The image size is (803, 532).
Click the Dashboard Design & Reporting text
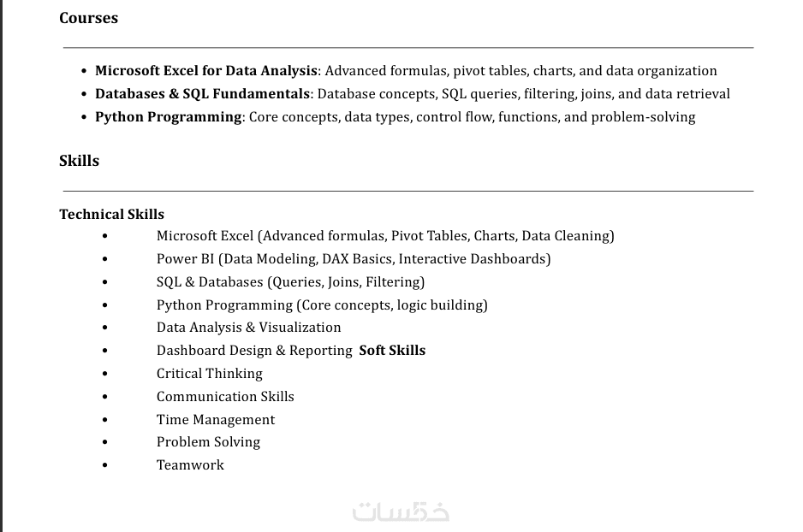click(254, 351)
